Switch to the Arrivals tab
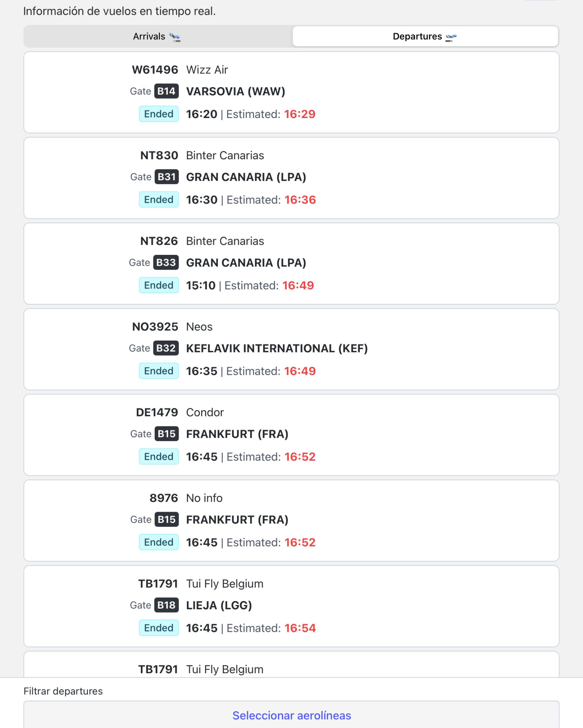The image size is (583, 728). click(157, 37)
